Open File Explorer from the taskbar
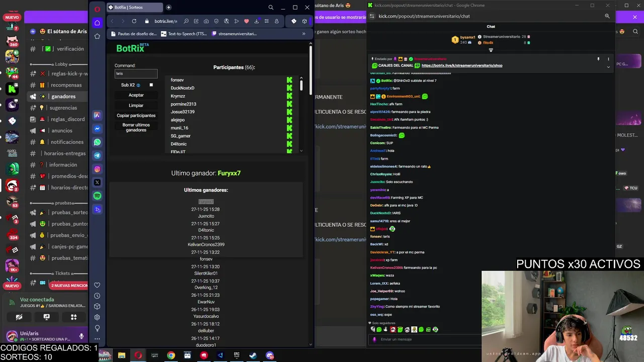This screenshot has width=644, height=362. 122,355
